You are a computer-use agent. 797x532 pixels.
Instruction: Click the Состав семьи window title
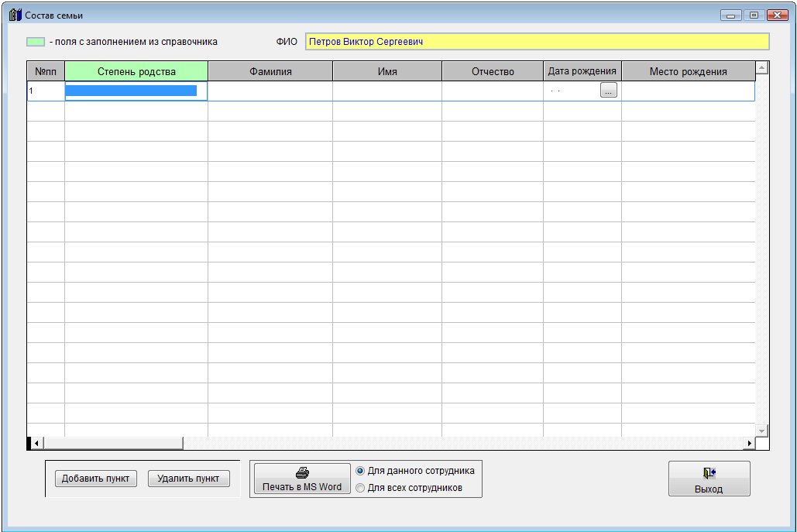pos(54,15)
